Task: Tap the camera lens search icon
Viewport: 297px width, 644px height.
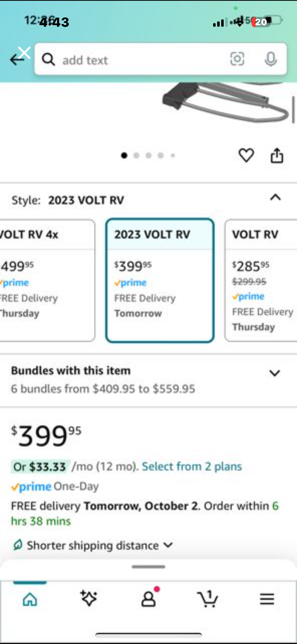Action: tap(237, 59)
